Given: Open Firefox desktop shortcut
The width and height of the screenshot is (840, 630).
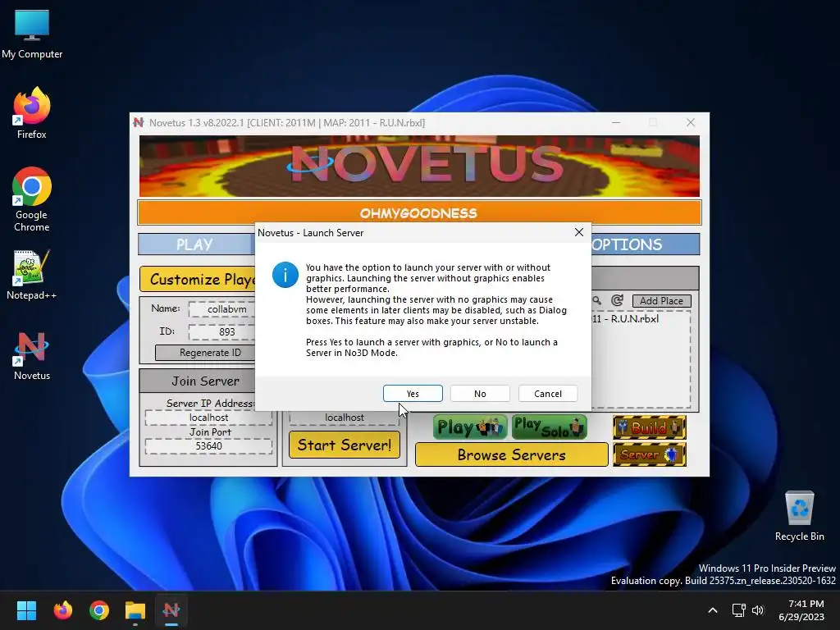Looking at the screenshot, I should point(32,113).
